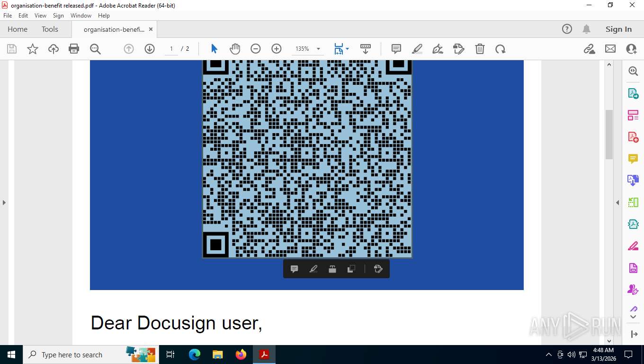Screen dimensions: 644x364
Task: Click the vertical scrollbar thumb
Action: click(609, 134)
